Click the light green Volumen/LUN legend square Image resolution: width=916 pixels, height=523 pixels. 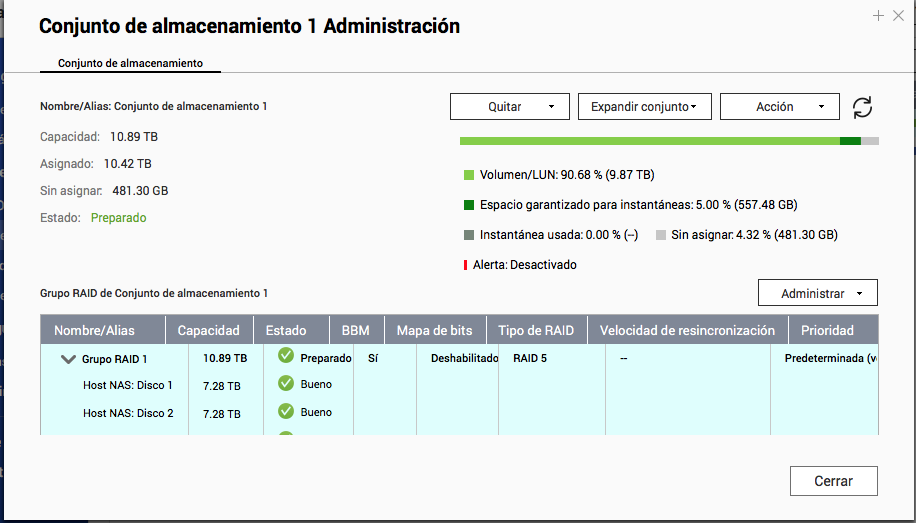(469, 175)
